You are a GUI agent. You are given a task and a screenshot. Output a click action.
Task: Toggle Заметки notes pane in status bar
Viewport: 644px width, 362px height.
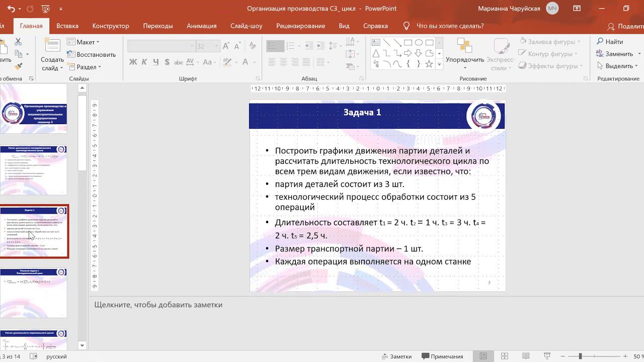pos(396,356)
